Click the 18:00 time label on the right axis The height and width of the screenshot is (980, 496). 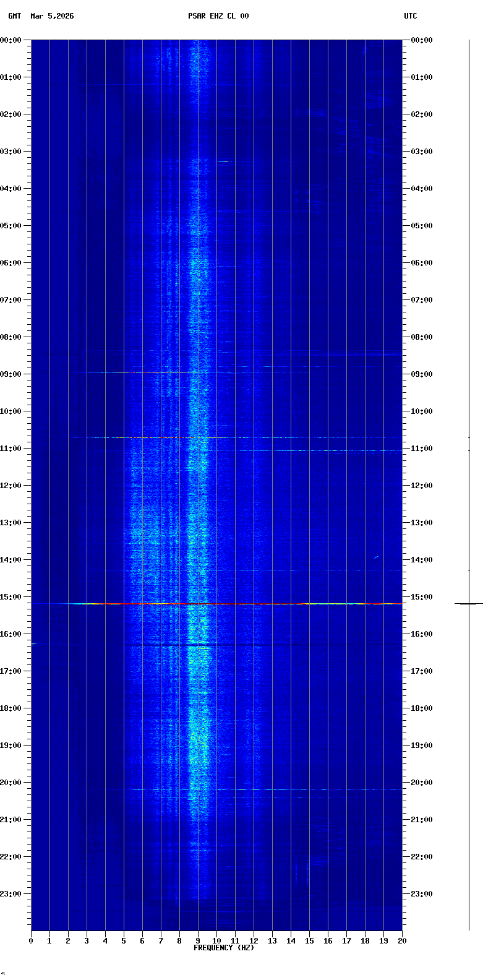[421, 708]
